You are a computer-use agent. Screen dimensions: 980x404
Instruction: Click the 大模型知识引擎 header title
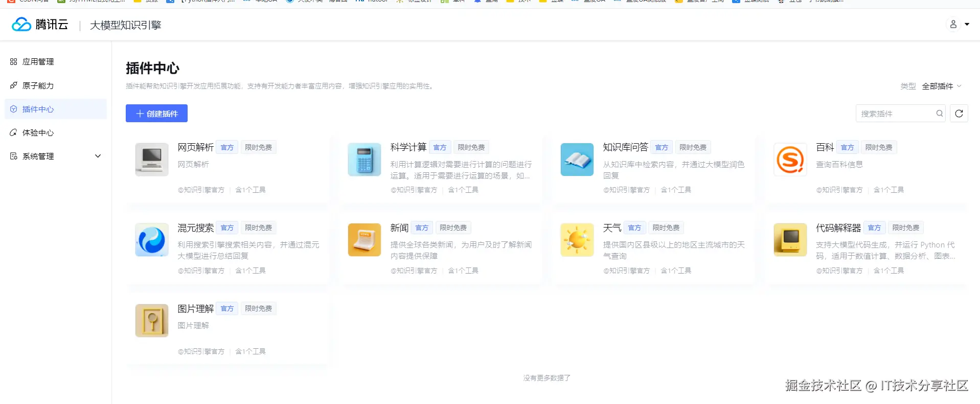(126, 25)
